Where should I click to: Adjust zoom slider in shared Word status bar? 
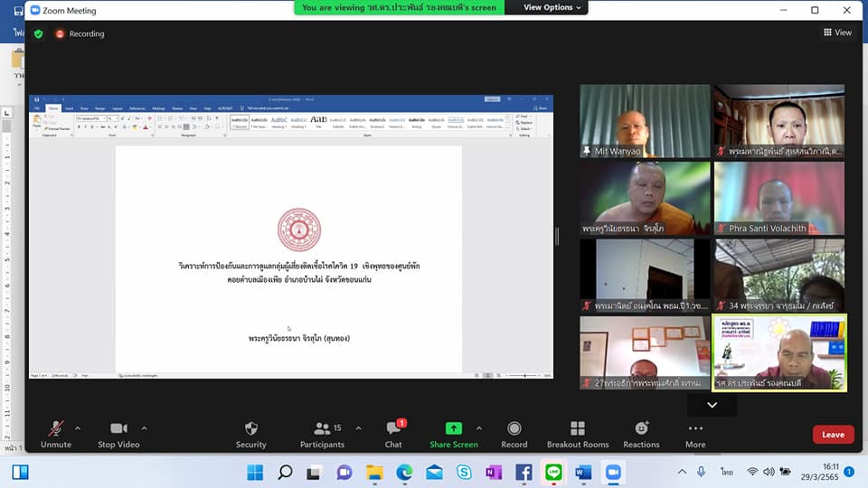[x=524, y=376]
